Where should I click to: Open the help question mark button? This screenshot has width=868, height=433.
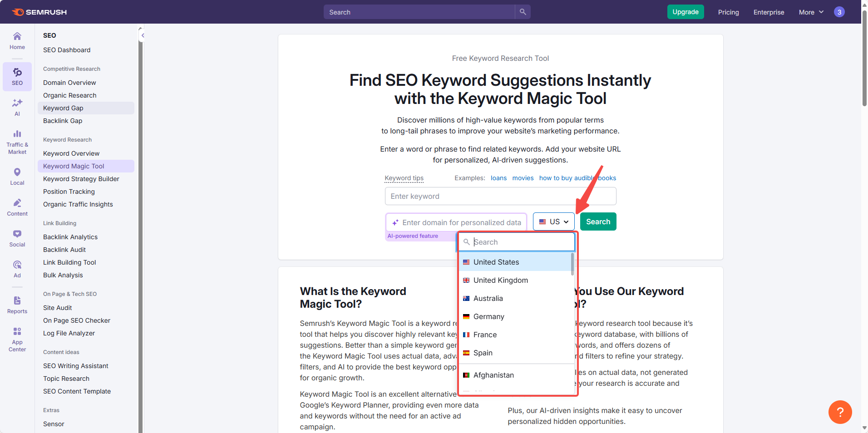(840, 412)
